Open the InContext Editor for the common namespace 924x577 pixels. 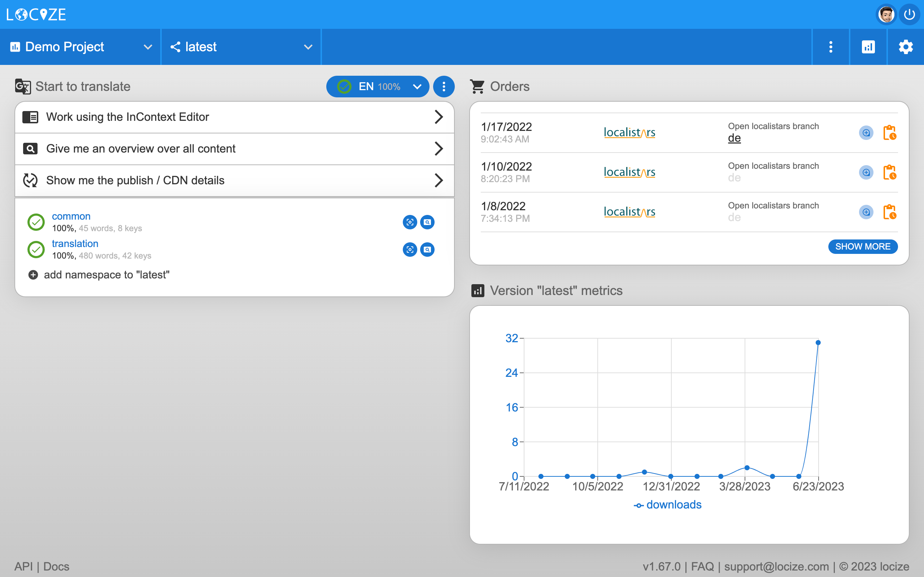pos(410,222)
